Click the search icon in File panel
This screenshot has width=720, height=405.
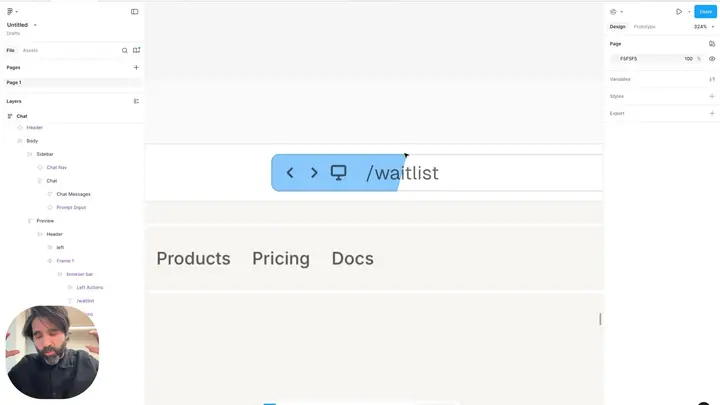(124, 51)
